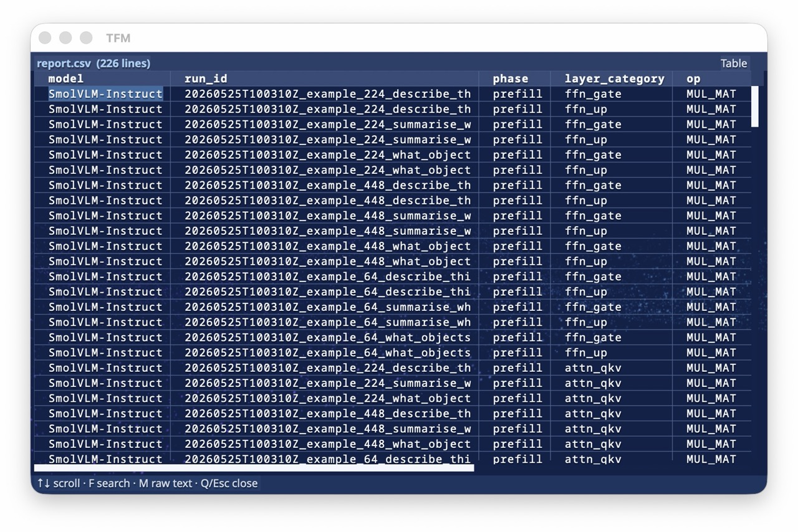This screenshot has width=798, height=532.
Task: Click the Table view mode label
Action: (x=734, y=63)
